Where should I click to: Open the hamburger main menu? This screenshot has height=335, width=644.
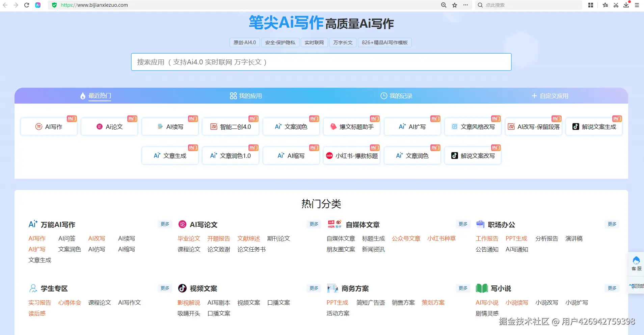pos(637,5)
